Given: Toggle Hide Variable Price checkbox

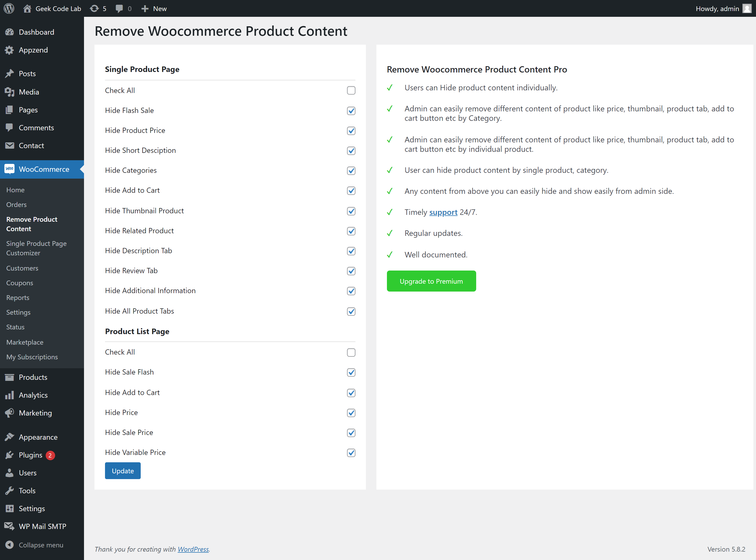Looking at the screenshot, I should 351,453.
